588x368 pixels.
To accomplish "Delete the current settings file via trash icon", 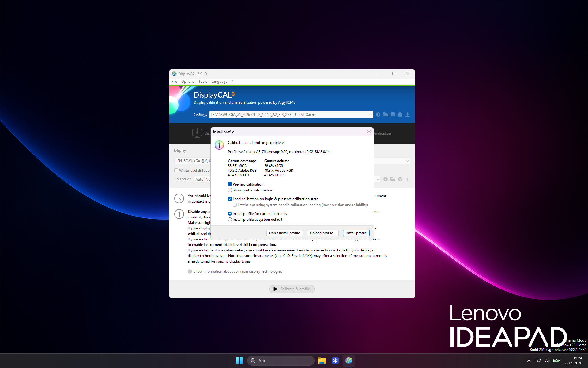I will (400, 114).
